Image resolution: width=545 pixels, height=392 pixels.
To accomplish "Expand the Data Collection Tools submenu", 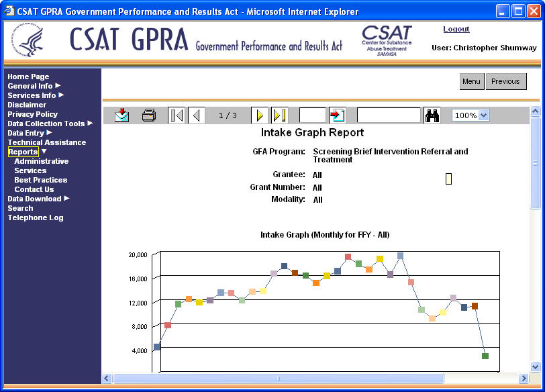I will pos(50,124).
